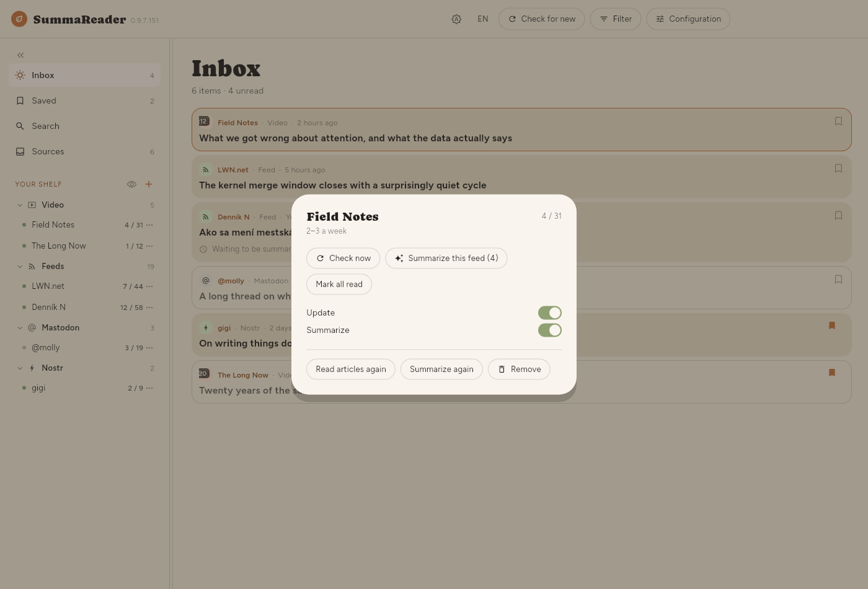Turn off the Update toggle
Viewport: 868px width, 589px height.
[x=549, y=313]
